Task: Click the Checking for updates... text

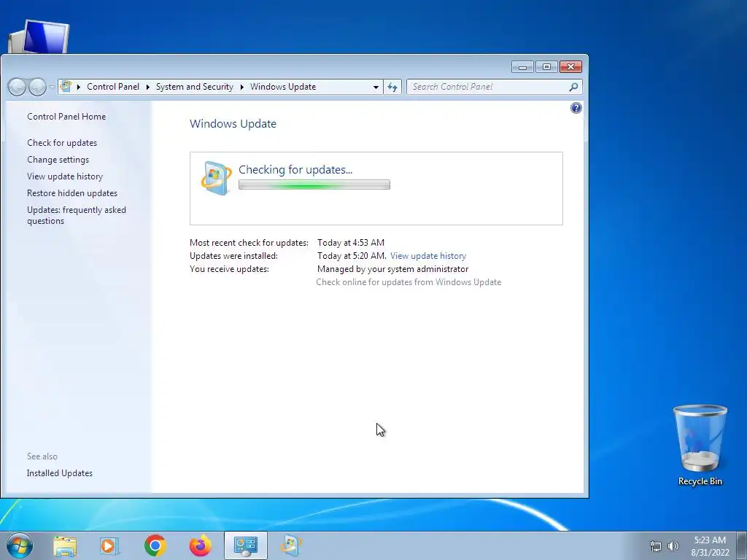Action: coord(295,169)
